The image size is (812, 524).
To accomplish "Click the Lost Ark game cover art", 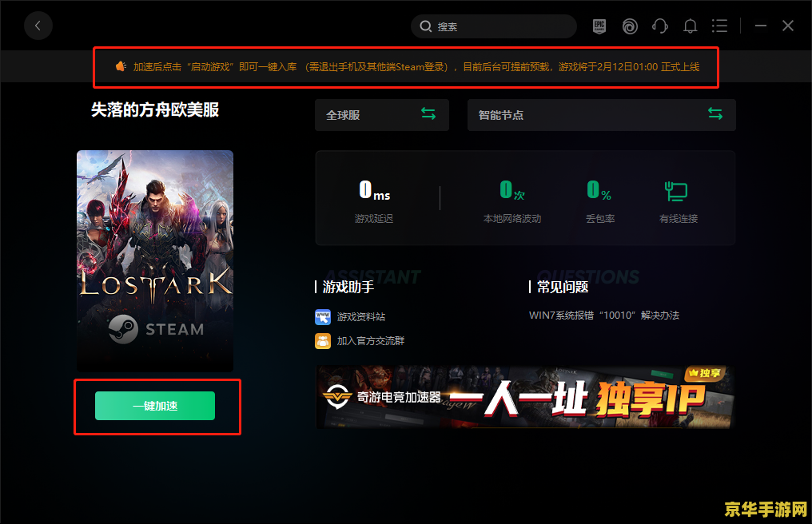I will (x=155, y=261).
